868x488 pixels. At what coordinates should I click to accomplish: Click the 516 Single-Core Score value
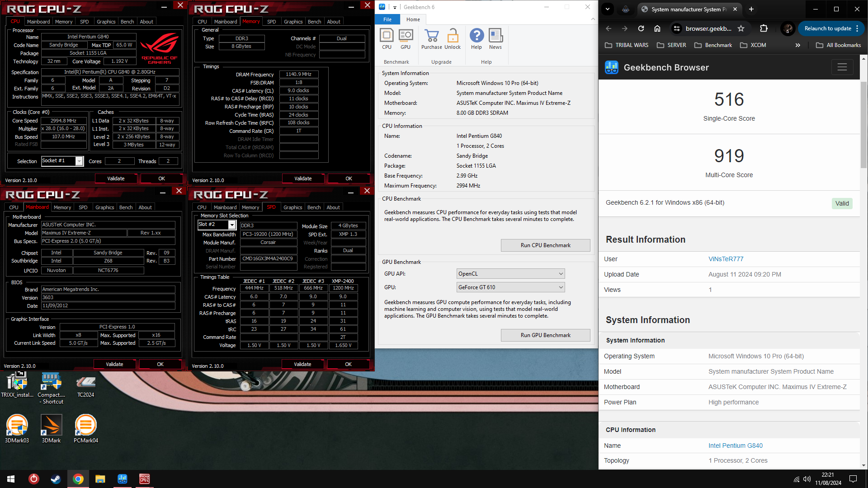pyautogui.click(x=729, y=99)
